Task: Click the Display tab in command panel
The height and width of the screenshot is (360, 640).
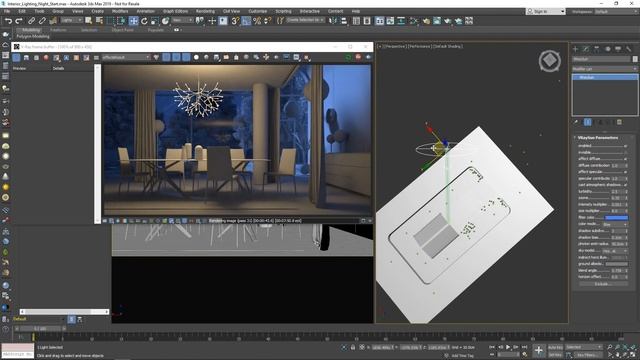Action: pos(618,49)
